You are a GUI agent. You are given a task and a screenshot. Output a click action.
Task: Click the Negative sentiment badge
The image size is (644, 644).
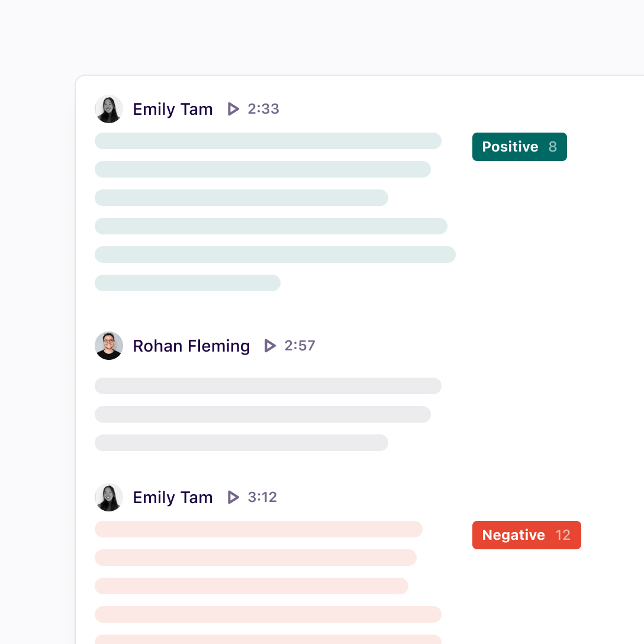(x=526, y=534)
